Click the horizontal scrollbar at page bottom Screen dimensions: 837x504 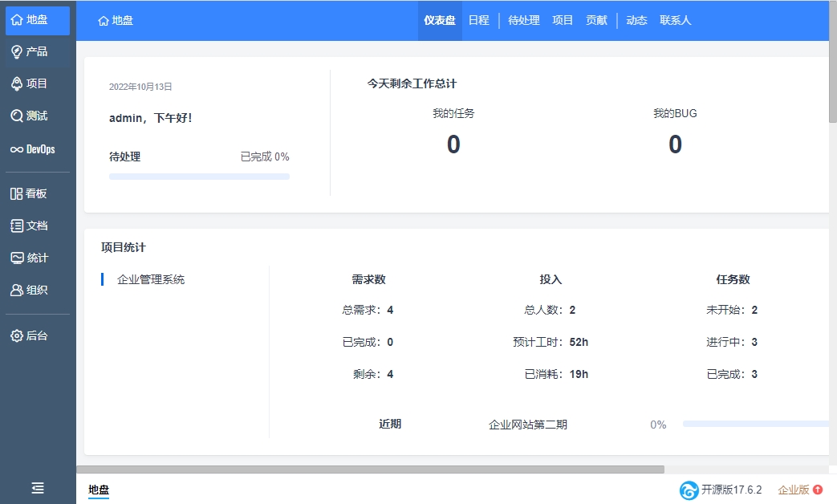(371, 469)
